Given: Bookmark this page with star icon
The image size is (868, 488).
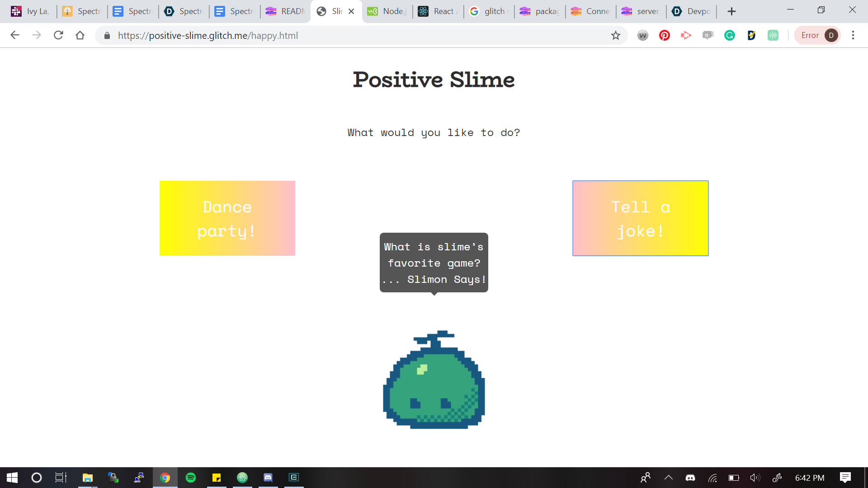Looking at the screenshot, I should click(615, 35).
